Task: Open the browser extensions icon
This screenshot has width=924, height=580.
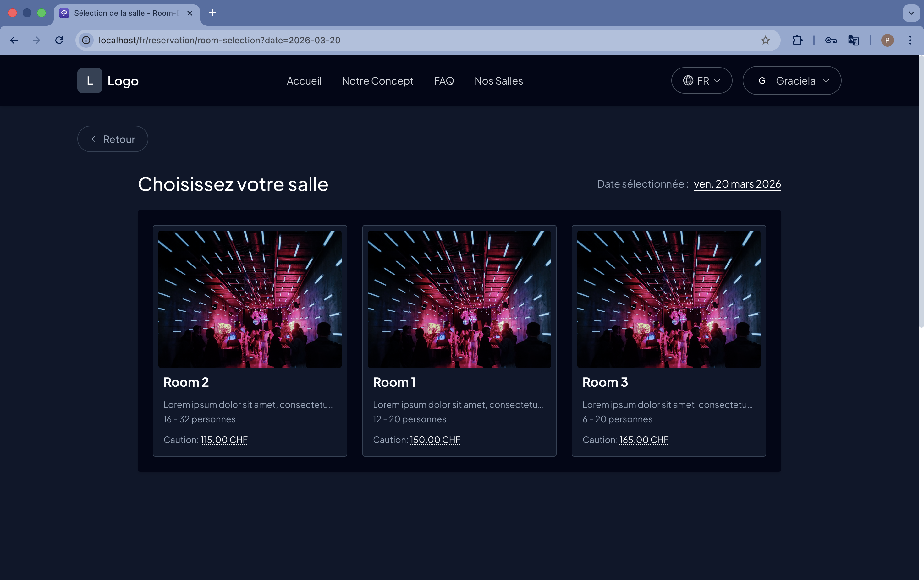Action: tap(797, 40)
